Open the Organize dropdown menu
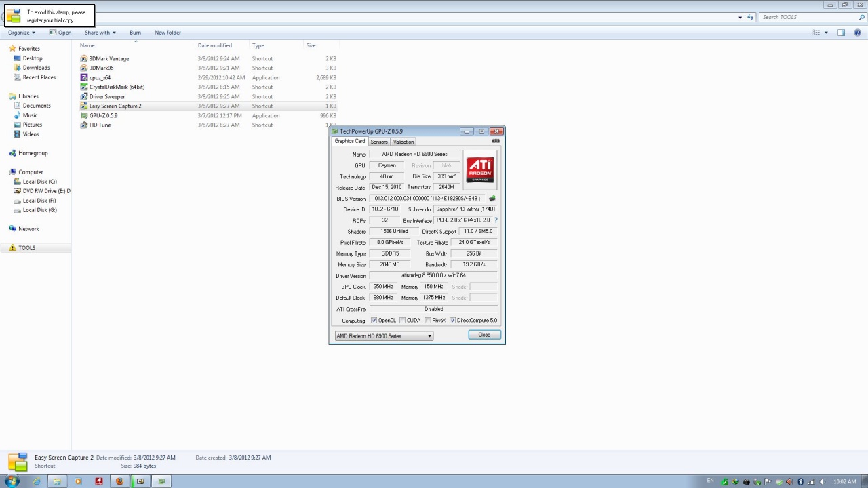This screenshot has height=488, width=868. point(22,33)
